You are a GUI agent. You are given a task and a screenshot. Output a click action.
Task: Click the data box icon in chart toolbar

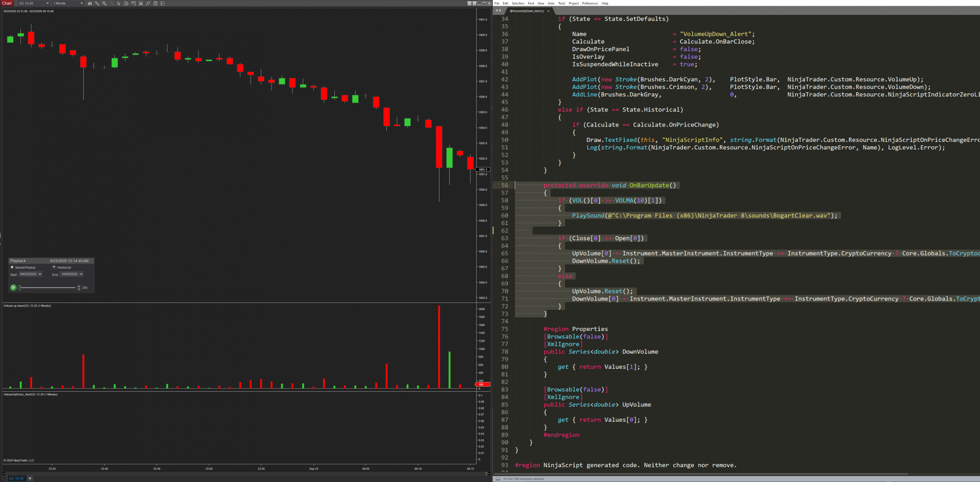coord(141,4)
